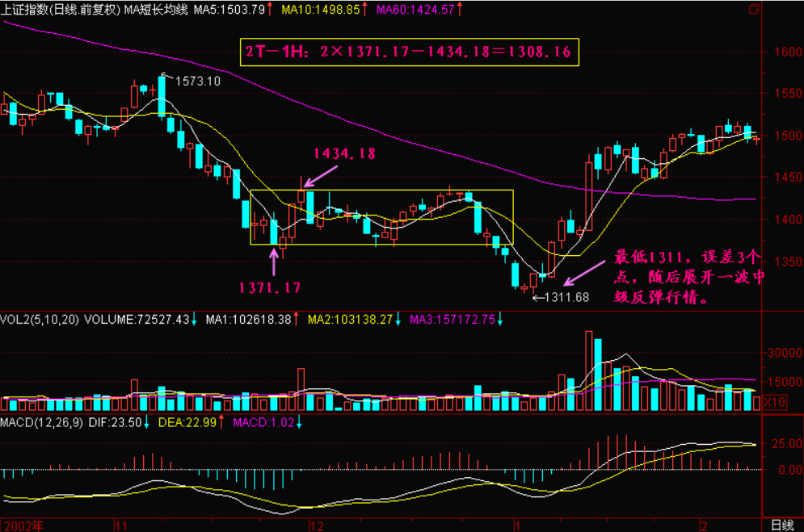The width and height of the screenshot is (804, 532).
Task: Click the pink arrow pointing to 1434.18 high
Action: 322,175
